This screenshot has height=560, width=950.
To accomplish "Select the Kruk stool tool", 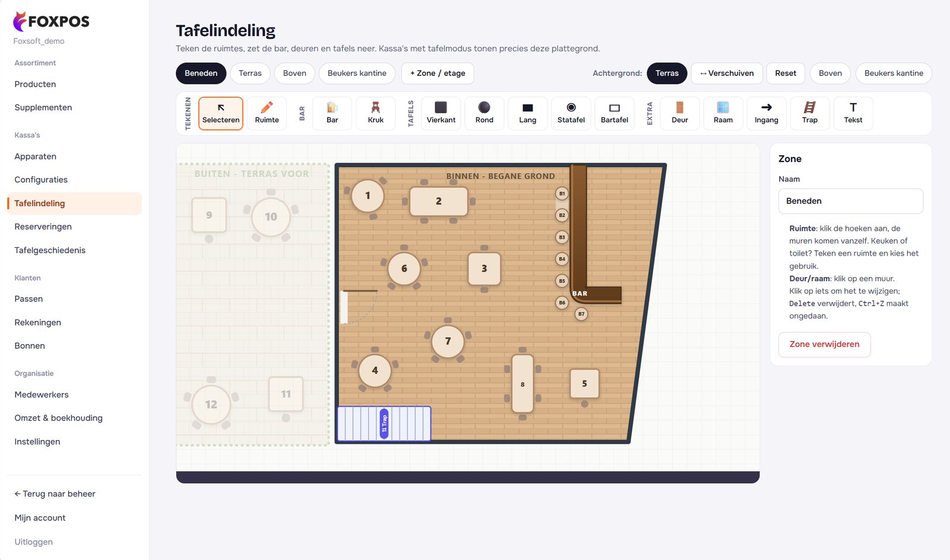I will click(x=375, y=113).
